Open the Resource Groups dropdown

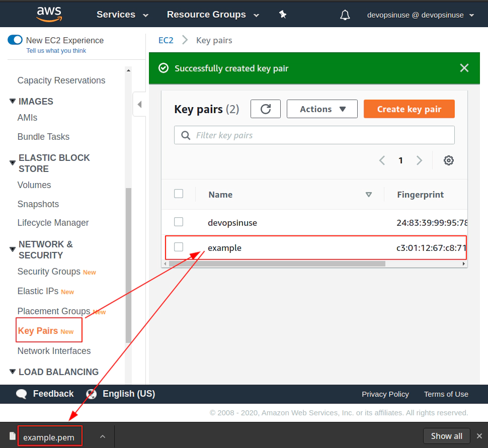213,15
